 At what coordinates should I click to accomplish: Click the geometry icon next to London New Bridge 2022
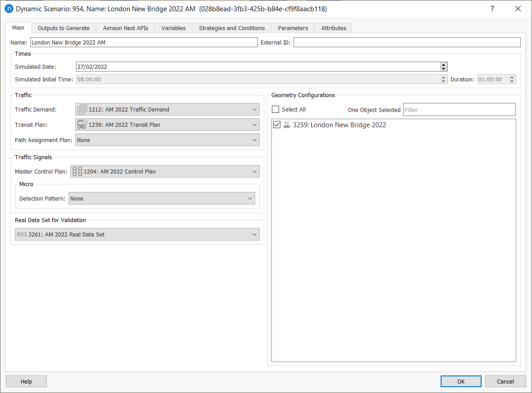coord(287,125)
